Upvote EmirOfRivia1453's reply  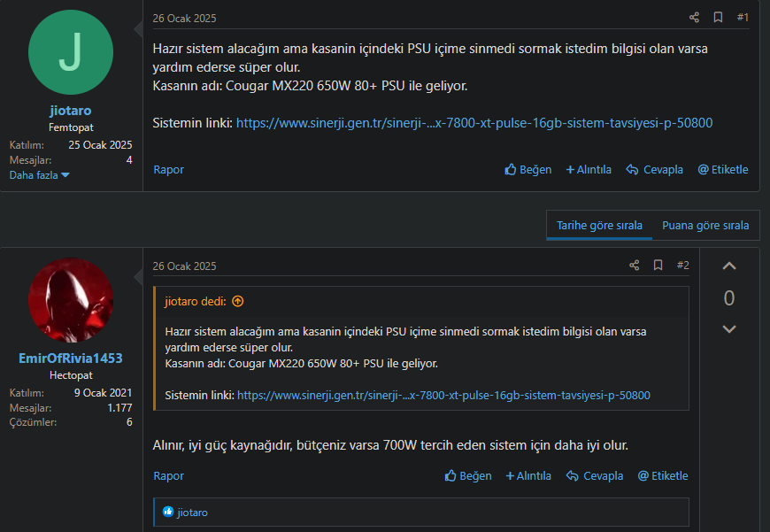click(729, 266)
